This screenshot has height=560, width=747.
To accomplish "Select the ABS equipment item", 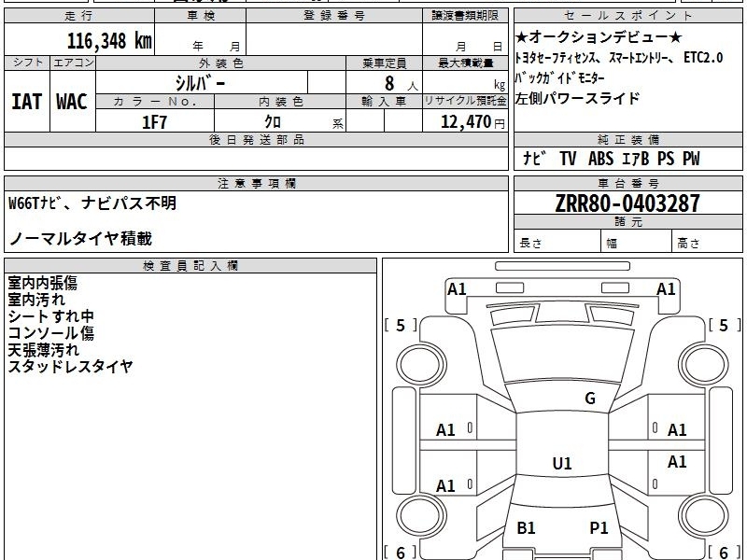I will point(600,158).
